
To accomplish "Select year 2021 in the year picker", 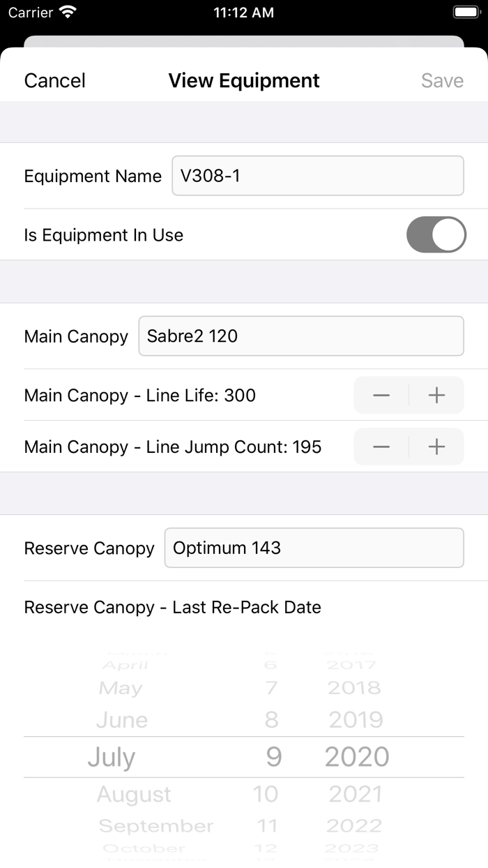I will tap(354, 794).
